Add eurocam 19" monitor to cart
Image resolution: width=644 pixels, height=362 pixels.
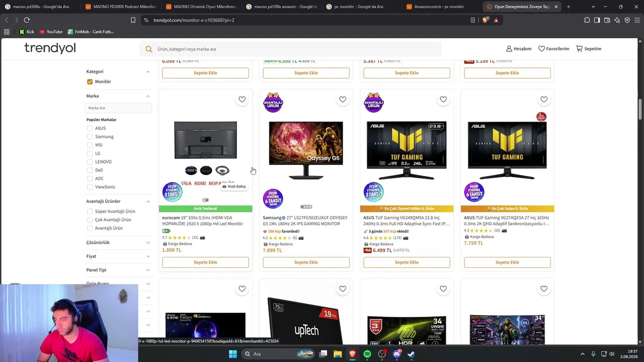pyautogui.click(x=205, y=262)
